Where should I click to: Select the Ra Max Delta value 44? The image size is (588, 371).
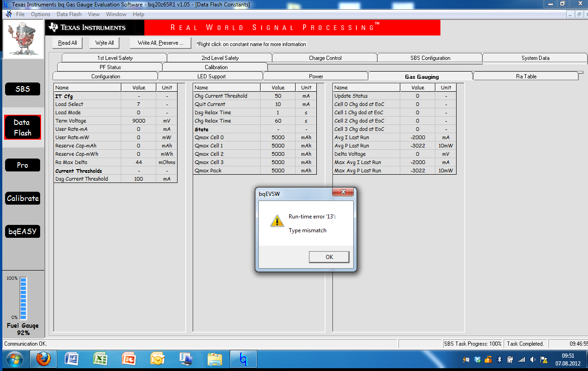[138, 162]
